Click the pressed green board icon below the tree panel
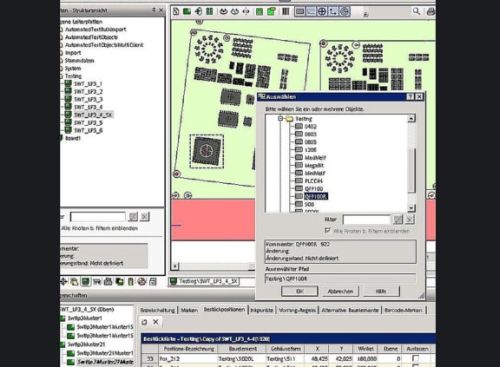This screenshot has width=500, height=367. [x=86, y=282]
